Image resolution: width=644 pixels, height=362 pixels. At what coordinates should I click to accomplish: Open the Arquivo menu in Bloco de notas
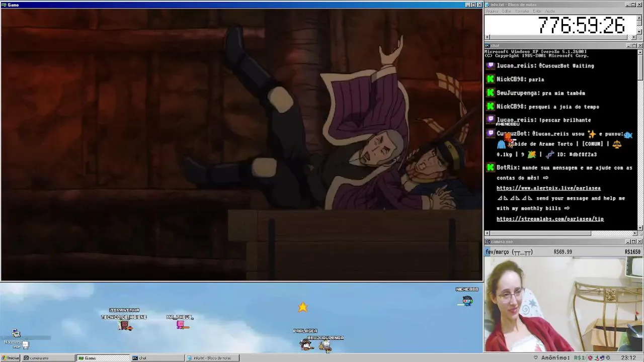pyautogui.click(x=492, y=11)
